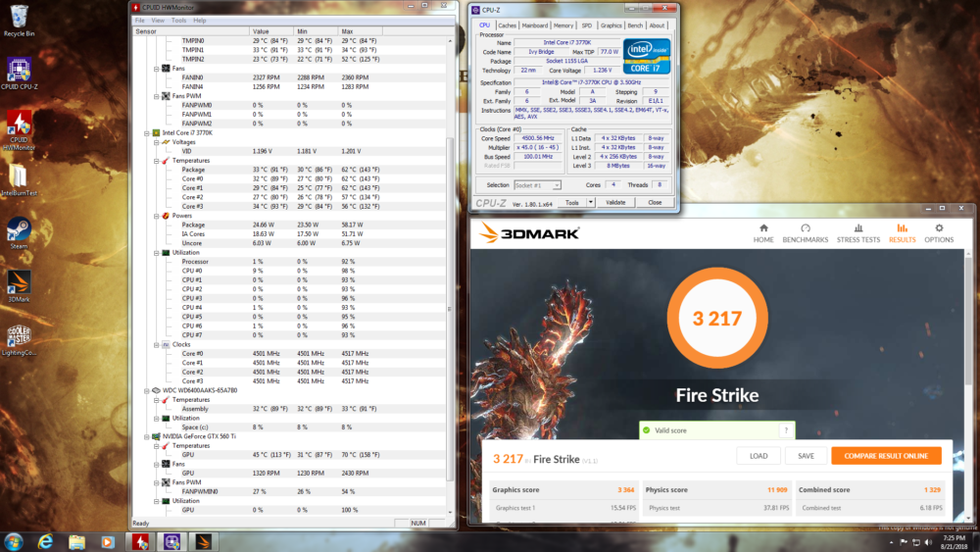Open 3DMark Stress Tests section
The image size is (980, 552).
858,233
